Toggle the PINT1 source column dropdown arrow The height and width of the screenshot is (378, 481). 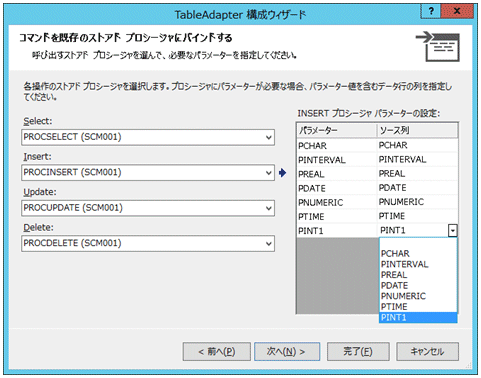click(x=452, y=230)
